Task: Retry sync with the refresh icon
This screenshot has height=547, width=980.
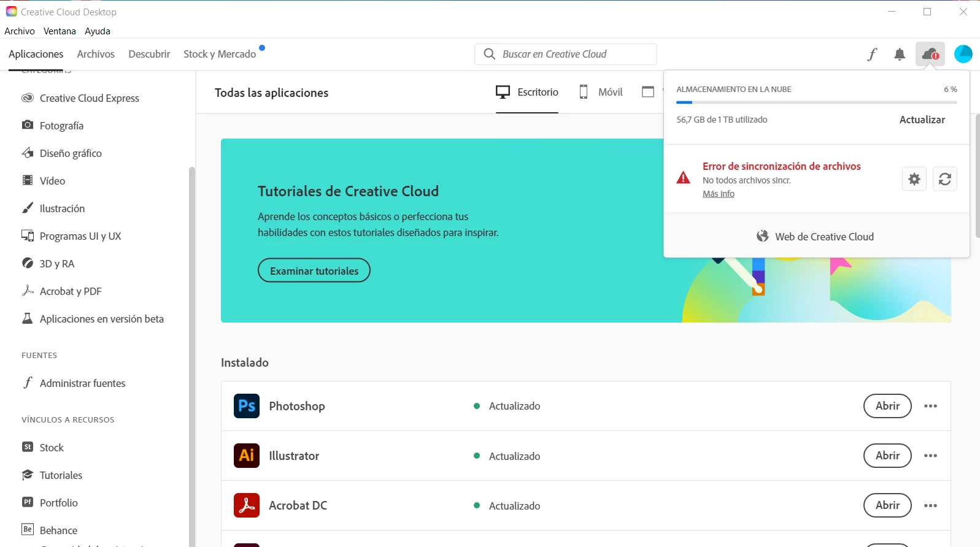Action: pyautogui.click(x=945, y=179)
